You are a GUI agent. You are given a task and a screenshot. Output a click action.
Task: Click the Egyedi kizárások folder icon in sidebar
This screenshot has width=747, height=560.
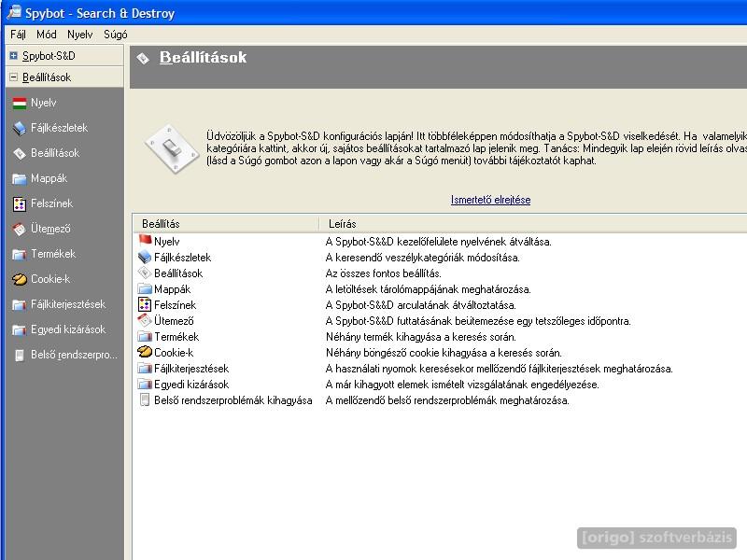tap(20, 330)
